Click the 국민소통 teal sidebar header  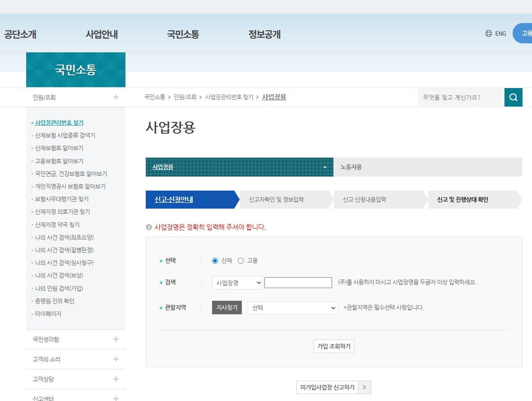76,70
